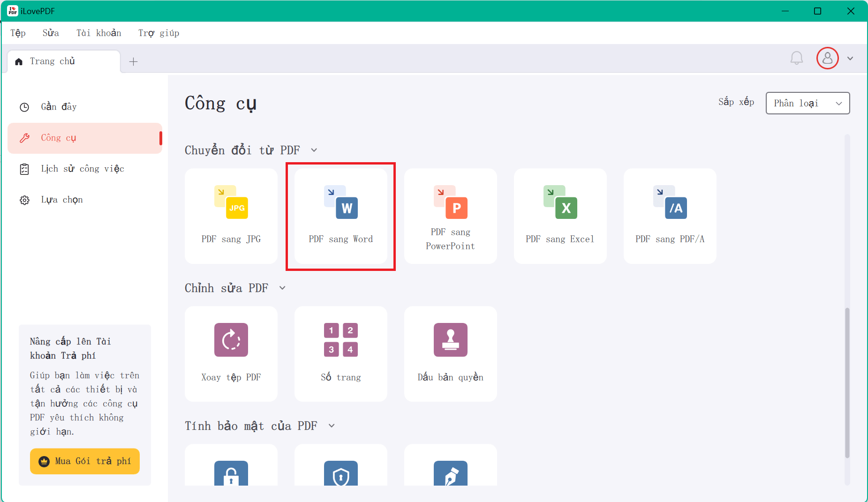Click the wrench icon beside Công cụ
The image size is (868, 502).
coord(24,138)
